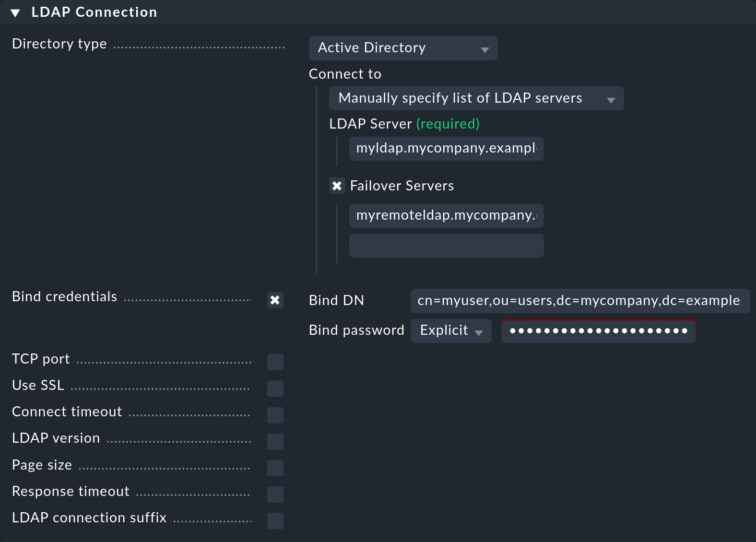This screenshot has height=542, width=756.
Task: Click the Bind credentials label
Action: [x=65, y=296]
